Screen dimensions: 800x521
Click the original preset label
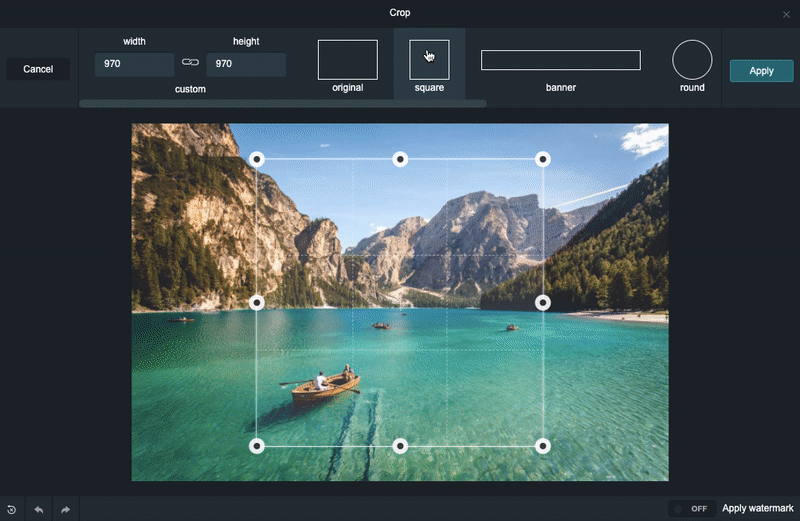[x=347, y=87]
